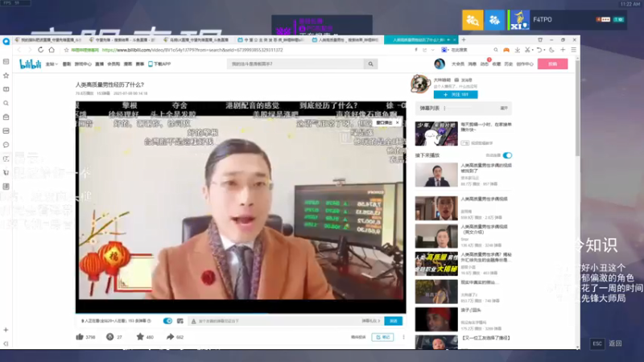Click the plus icon at bottom of sidebar
This screenshot has height=362, width=644.
[x=6, y=330]
